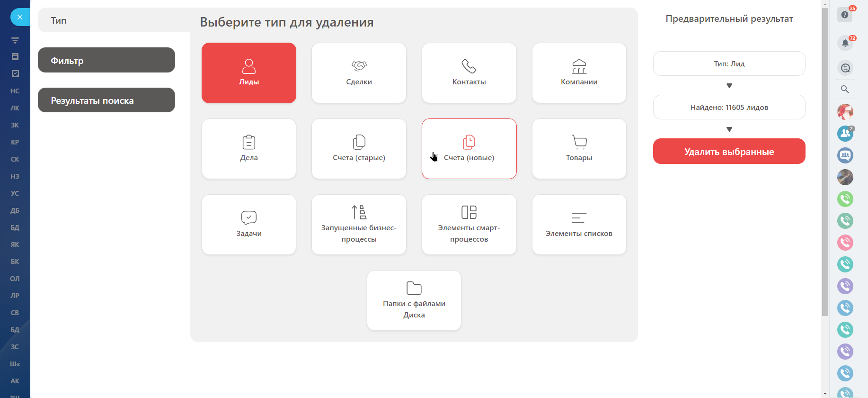Screen dimensions: 868x398
Task: Open the ЛК sidebar menu item
Action: click(15, 108)
